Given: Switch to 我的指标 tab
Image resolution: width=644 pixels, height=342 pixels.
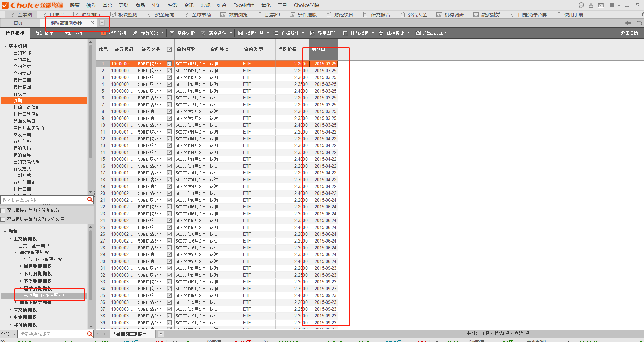Looking at the screenshot, I should (44, 33).
